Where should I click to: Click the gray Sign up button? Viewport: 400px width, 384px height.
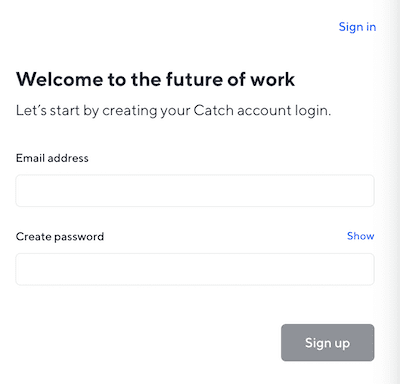pos(328,343)
